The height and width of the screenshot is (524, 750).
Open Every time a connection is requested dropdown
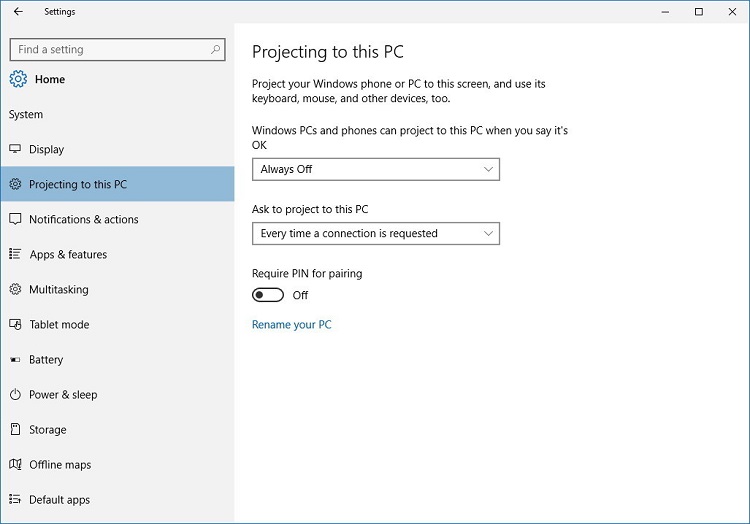376,233
